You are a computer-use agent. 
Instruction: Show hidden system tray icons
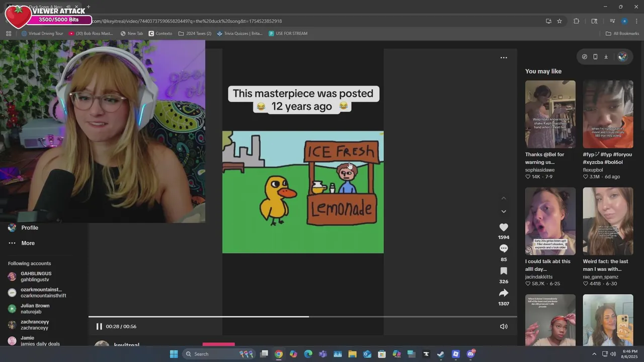tap(594, 354)
